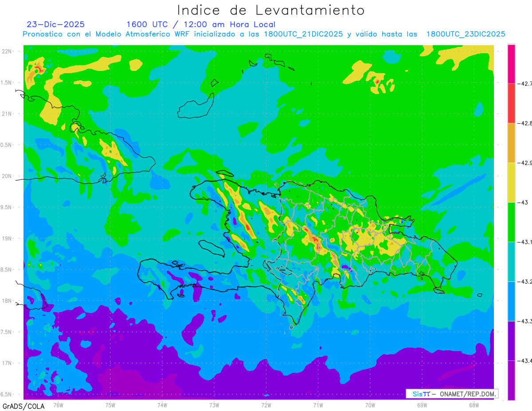The width and height of the screenshot is (532, 411).
Task: Click the violet bottom swatch below -43.4
Action: pyautogui.click(x=511, y=380)
